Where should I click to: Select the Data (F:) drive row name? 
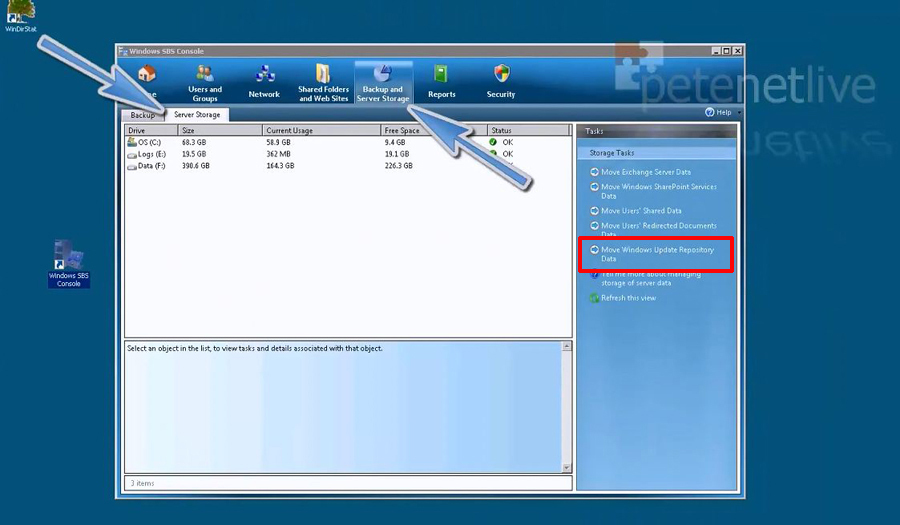(x=152, y=166)
